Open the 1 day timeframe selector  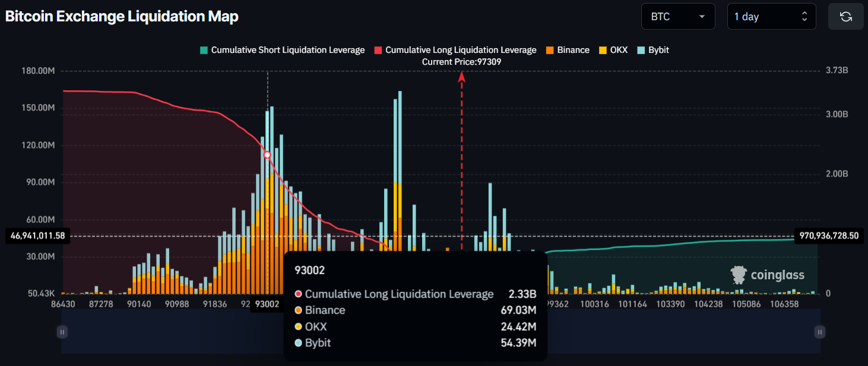[x=771, y=16]
